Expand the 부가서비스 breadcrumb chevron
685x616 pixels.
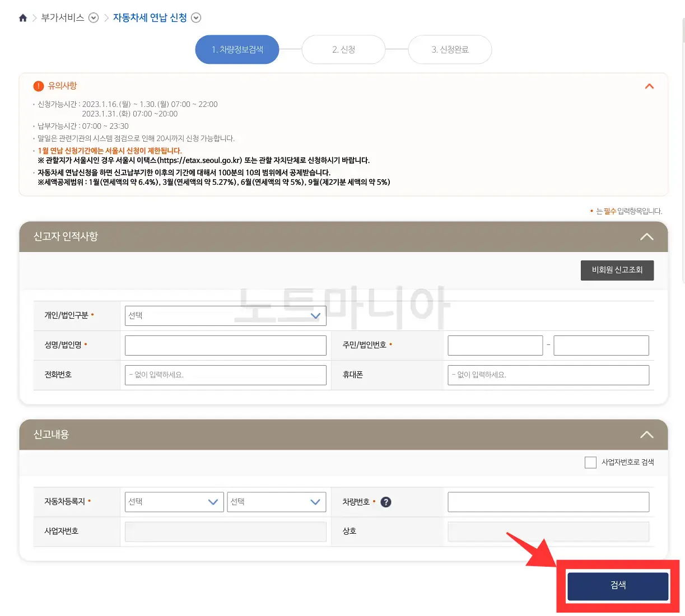pos(93,17)
